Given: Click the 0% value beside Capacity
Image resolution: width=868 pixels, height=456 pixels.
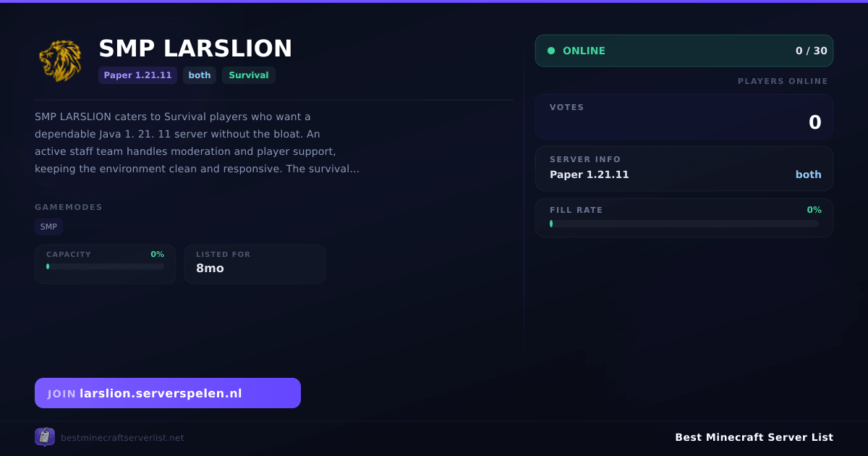Looking at the screenshot, I should click(x=158, y=255).
